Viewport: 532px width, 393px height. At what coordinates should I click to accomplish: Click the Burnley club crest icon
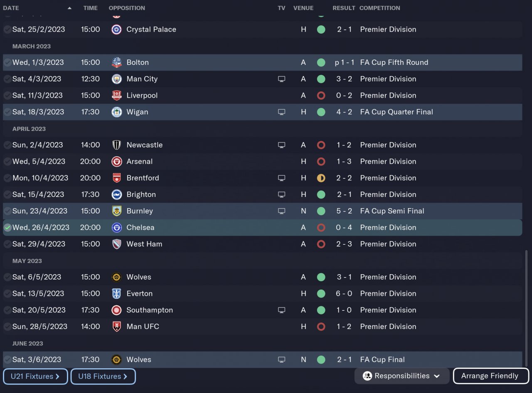[x=117, y=211]
